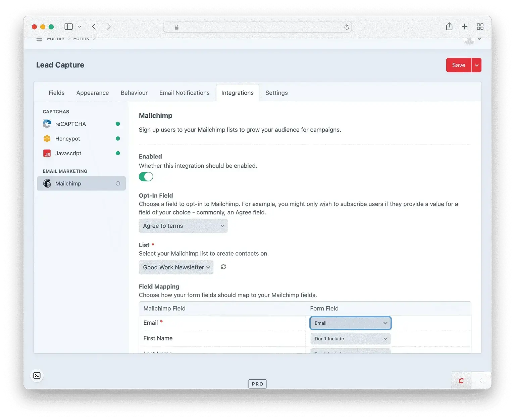Open the terminal console panel

37,375
